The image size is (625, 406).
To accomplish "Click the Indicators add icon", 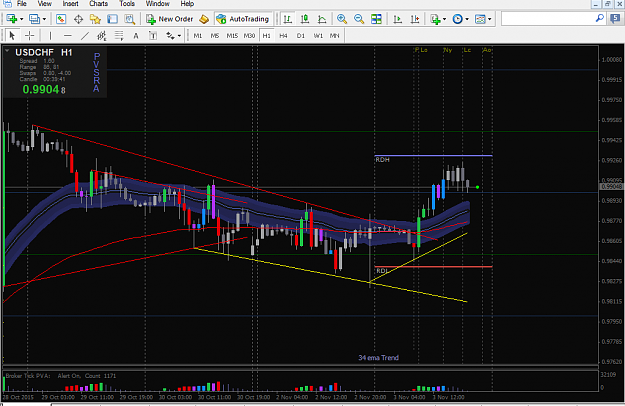I will [x=435, y=19].
